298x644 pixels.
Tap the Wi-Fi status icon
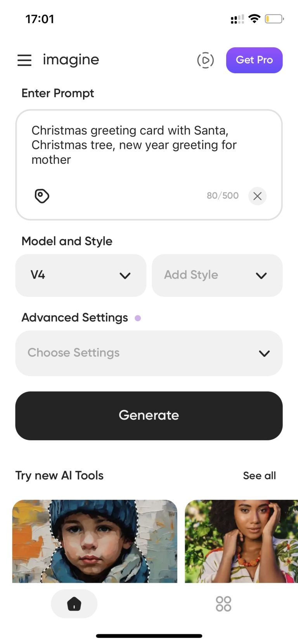click(254, 19)
